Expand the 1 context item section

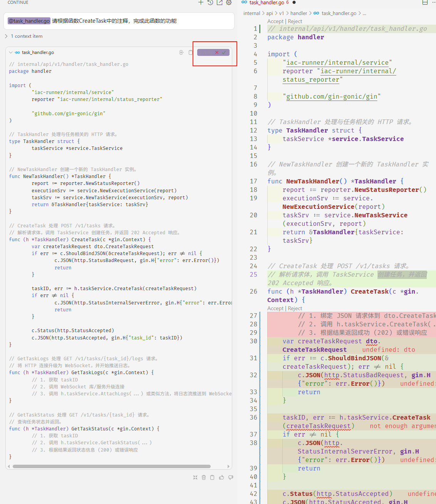tap(24, 36)
